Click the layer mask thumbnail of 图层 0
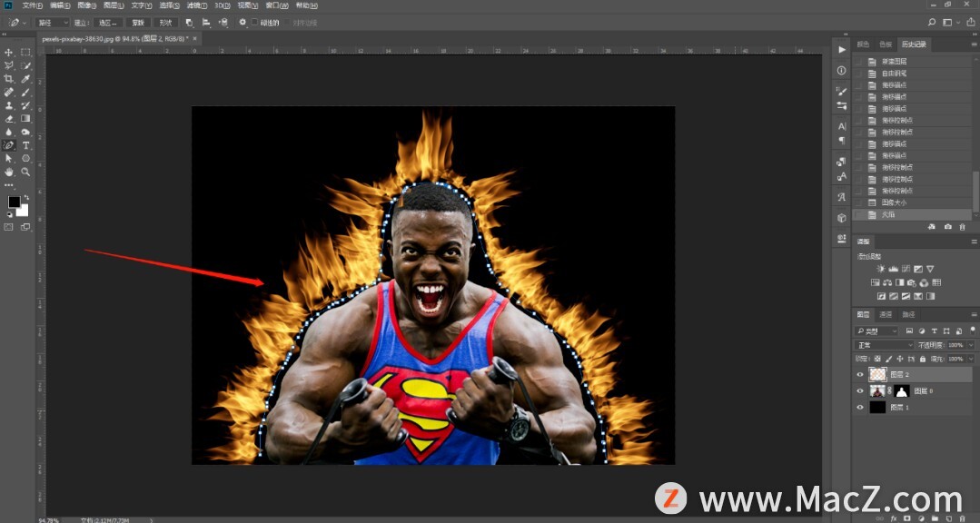 point(901,391)
